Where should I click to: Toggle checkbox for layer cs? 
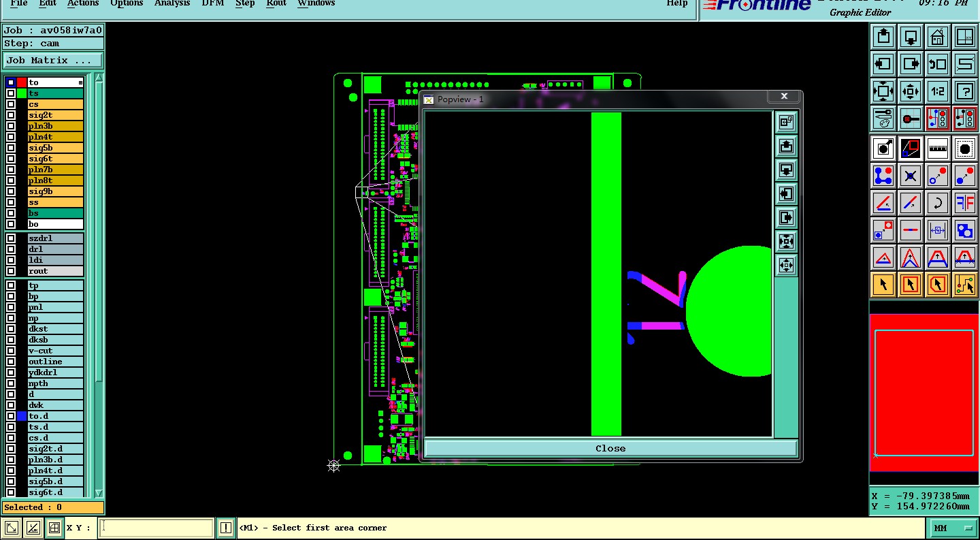click(11, 104)
